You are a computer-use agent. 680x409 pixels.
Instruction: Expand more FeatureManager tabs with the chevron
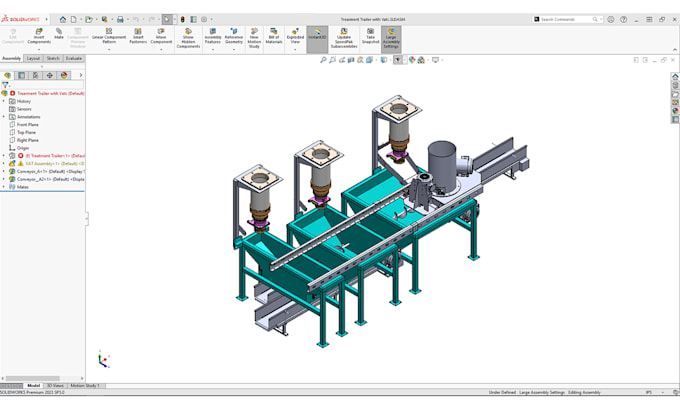click(81, 75)
